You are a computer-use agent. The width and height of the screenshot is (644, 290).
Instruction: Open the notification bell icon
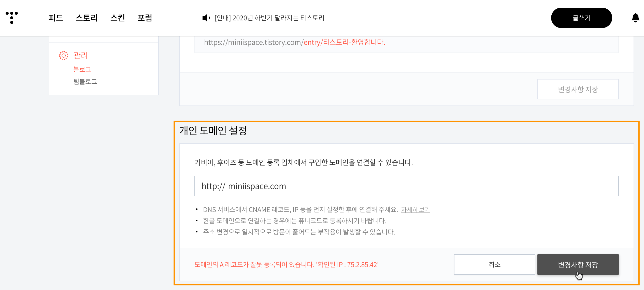click(x=635, y=18)
